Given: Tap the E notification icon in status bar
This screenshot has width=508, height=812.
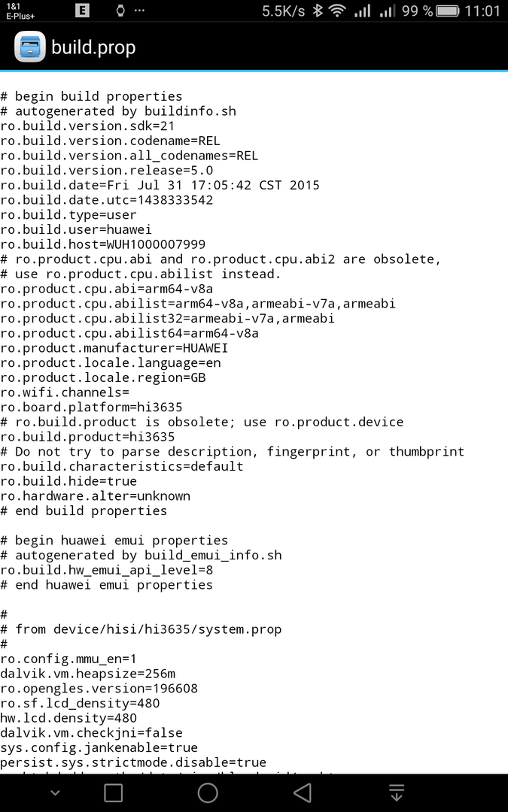Looking at the screenshot, I should coord(82,11).
